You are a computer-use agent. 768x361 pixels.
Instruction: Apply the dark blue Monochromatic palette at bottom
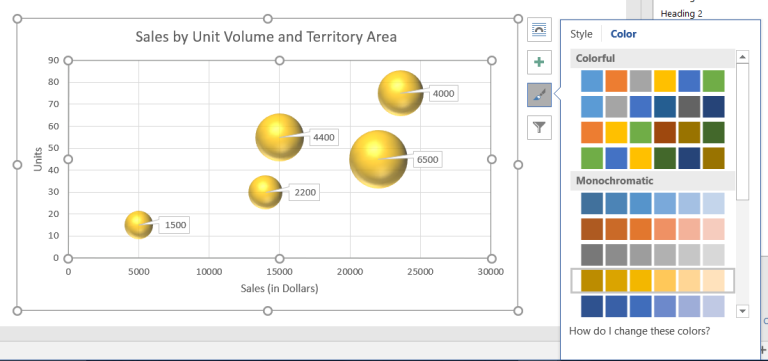[x=652, y=306]
